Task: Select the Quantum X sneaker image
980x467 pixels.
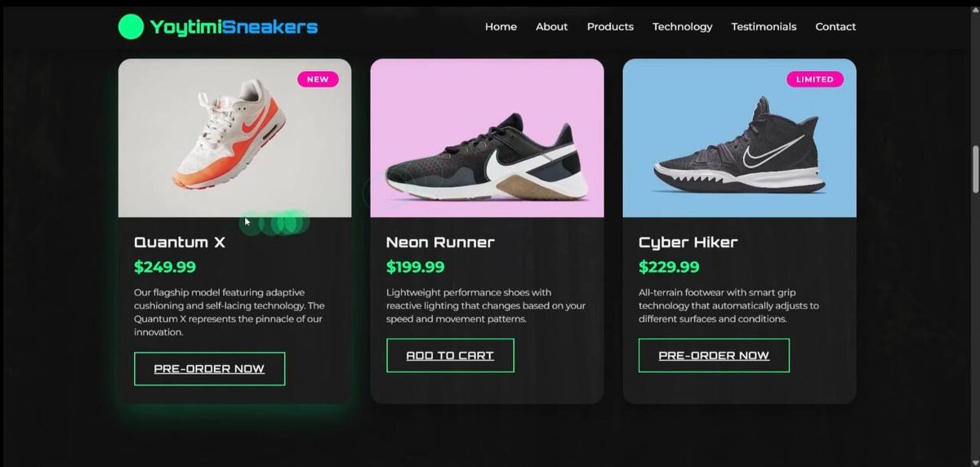Action: (x=234, y=138)
